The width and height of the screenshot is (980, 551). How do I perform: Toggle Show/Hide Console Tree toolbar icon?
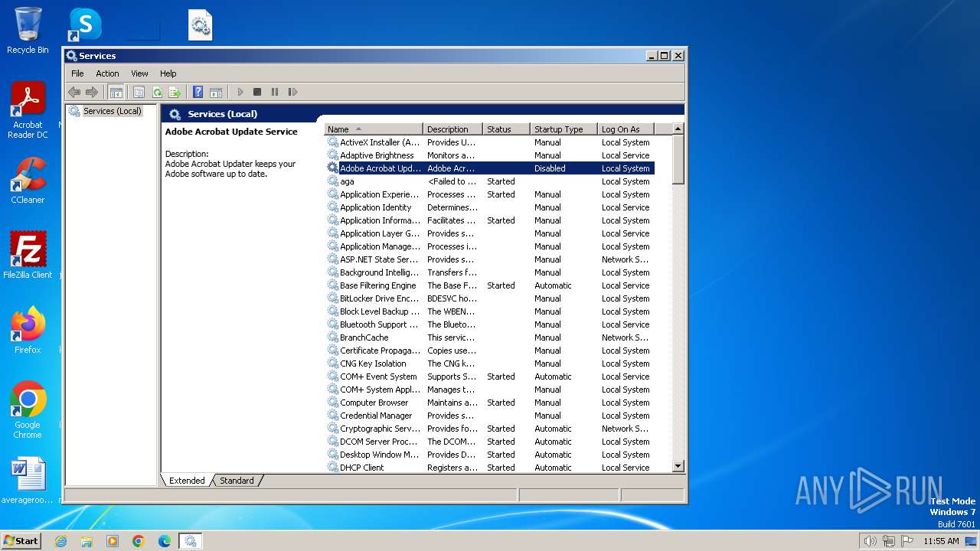[116, 92]
